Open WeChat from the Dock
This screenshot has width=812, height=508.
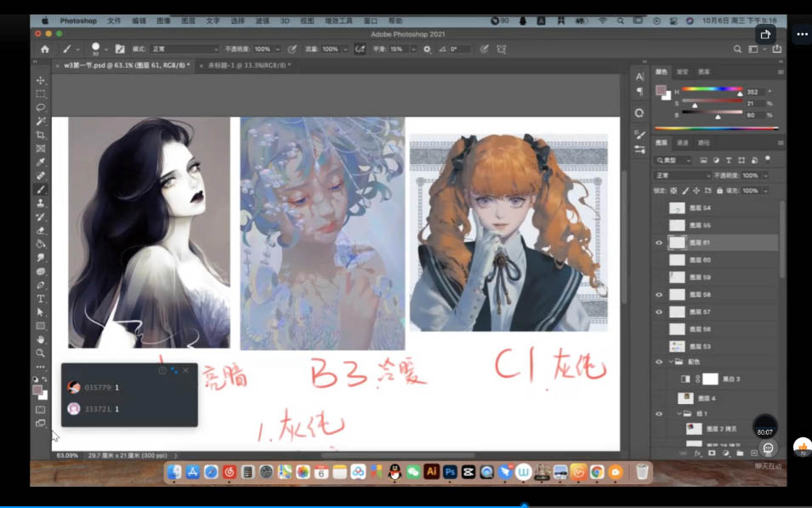[413, 471]
